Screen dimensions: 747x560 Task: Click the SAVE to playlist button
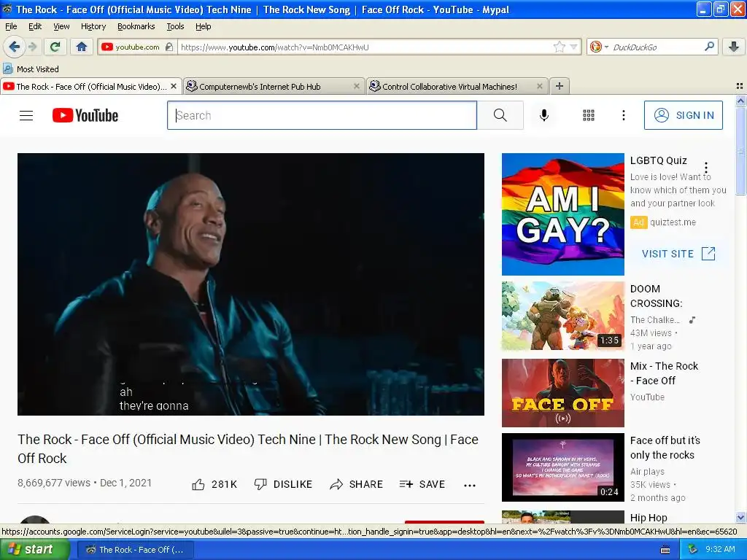coord(422,484)
